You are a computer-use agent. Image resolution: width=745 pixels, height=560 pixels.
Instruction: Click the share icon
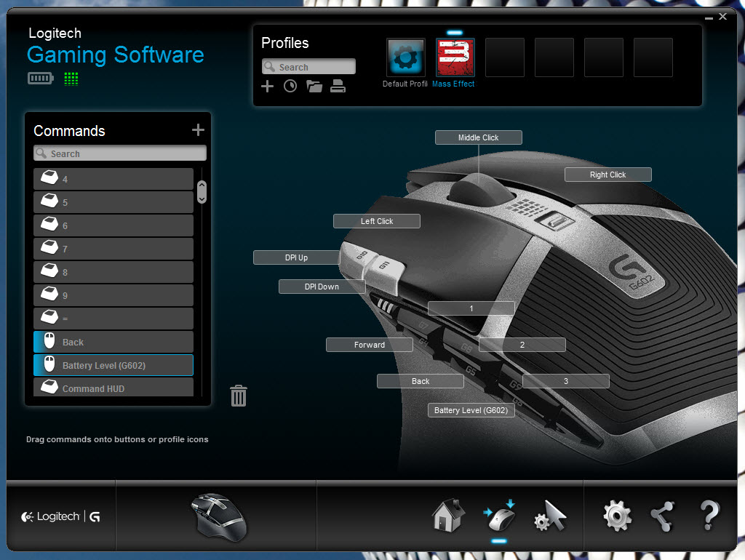(x=662, y=516)
